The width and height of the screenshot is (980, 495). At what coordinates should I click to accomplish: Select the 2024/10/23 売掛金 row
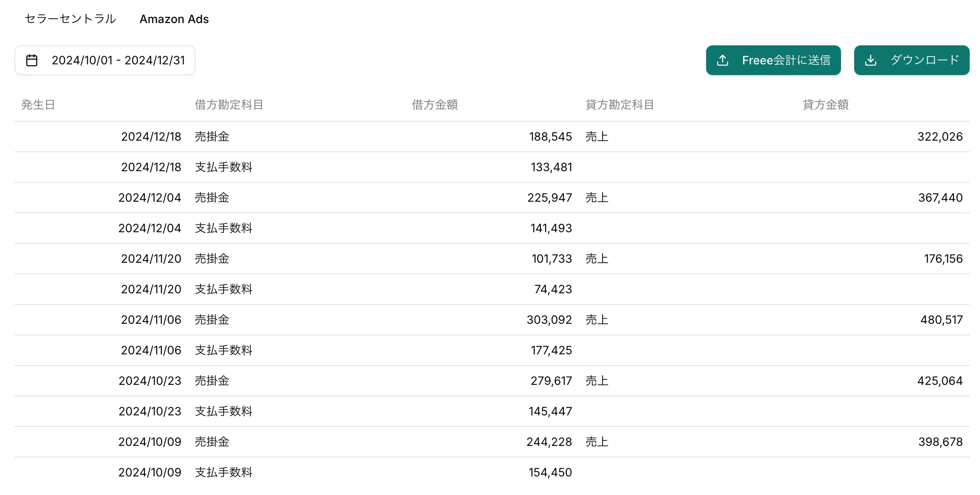pyautogui.click(x=212, y=381)
